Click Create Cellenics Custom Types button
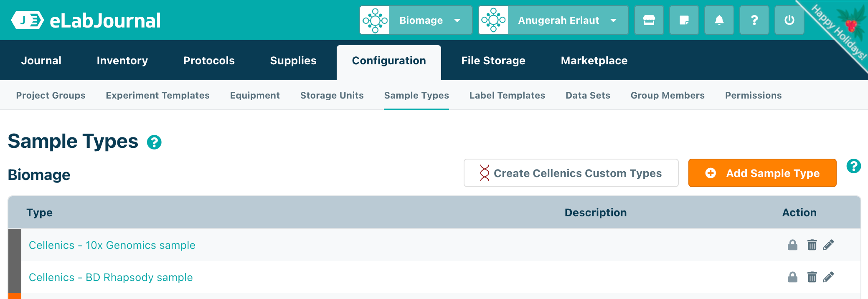 coord(571,173)
